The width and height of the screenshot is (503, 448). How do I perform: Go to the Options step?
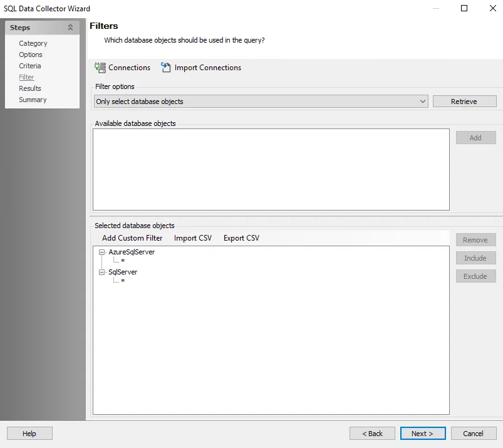(31, 55)
